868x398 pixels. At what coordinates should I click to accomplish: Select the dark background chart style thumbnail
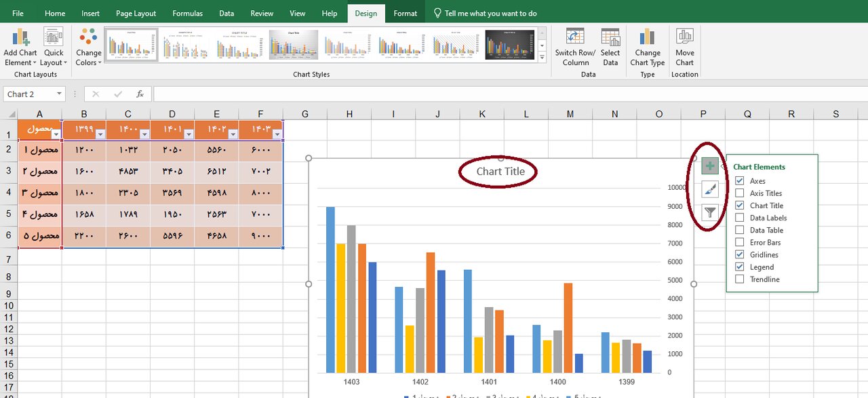point(510,45)
